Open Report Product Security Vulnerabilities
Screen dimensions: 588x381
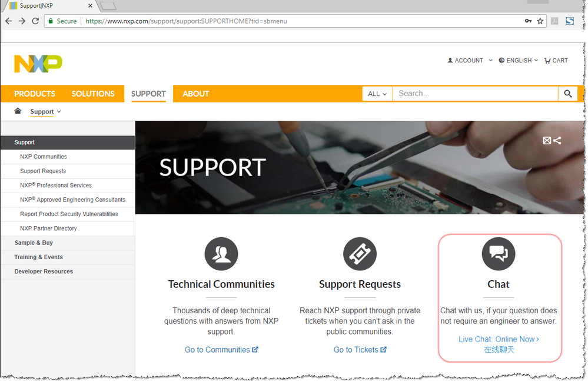[x=68, y=214]
